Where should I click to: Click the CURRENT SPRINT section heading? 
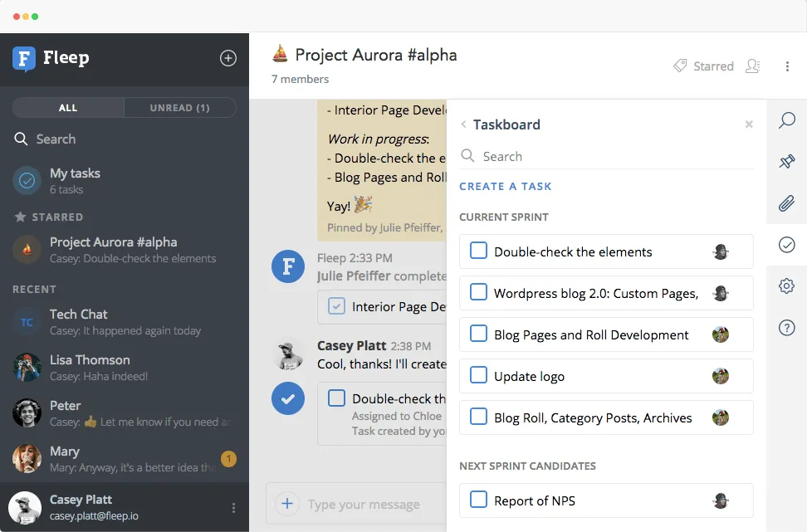504,217
